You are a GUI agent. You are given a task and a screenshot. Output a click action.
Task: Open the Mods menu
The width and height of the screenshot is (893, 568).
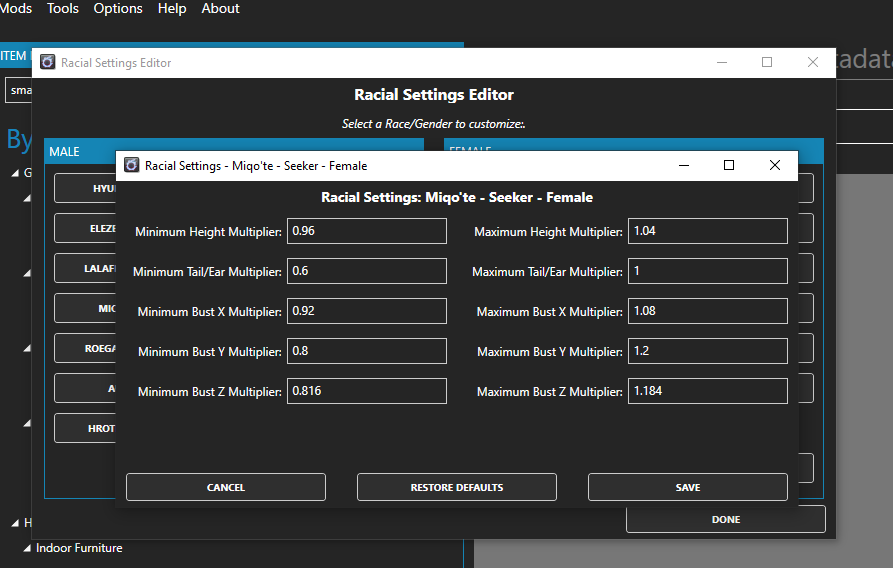click(15, 9)
